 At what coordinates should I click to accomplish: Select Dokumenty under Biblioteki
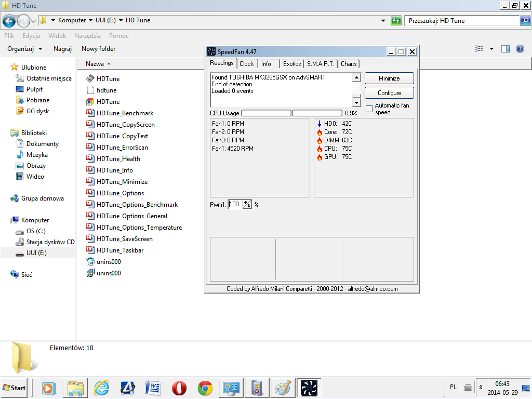[x=43, y=144]
